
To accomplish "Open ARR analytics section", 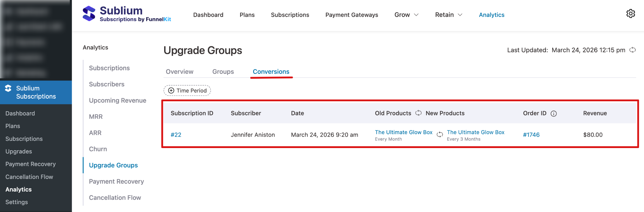I will (x=95, y=133).
